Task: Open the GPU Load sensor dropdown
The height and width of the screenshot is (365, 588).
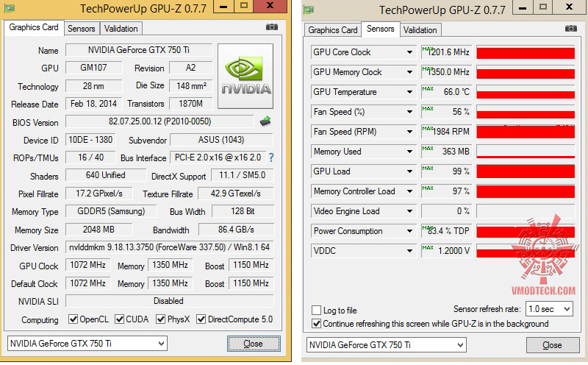Action: tap(409, 171)
